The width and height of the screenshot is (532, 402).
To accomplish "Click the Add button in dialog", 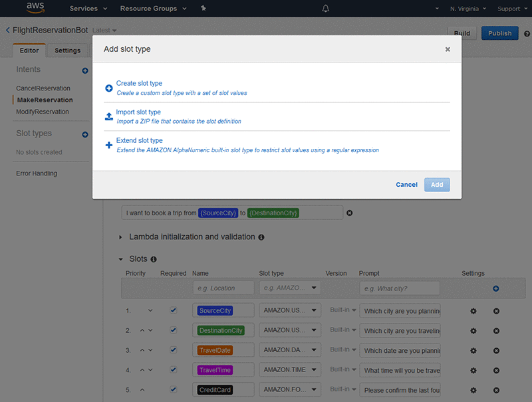I will [437, 185].
